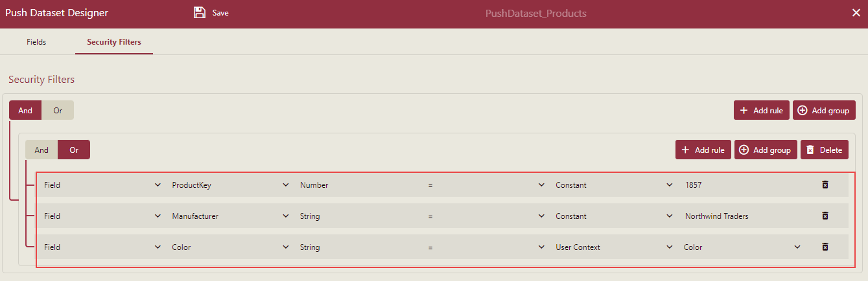Image resolution: width=868 pixels, height=281 pixels.
Task: Add a rule to the outer group
Action: pos(761,111)
